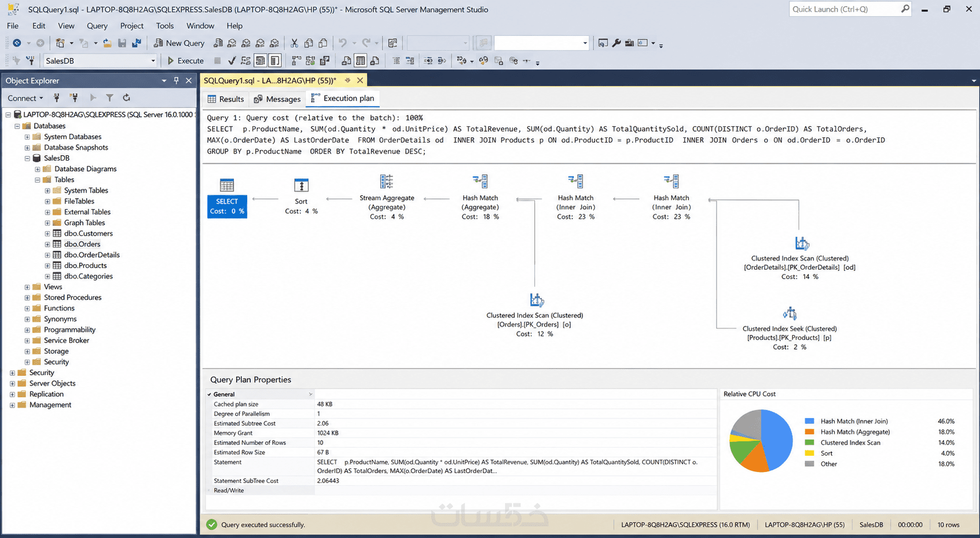Comment out selected lines icon
Image resolution: width=980 pixels, height=538 pixels.
(396, 60)
